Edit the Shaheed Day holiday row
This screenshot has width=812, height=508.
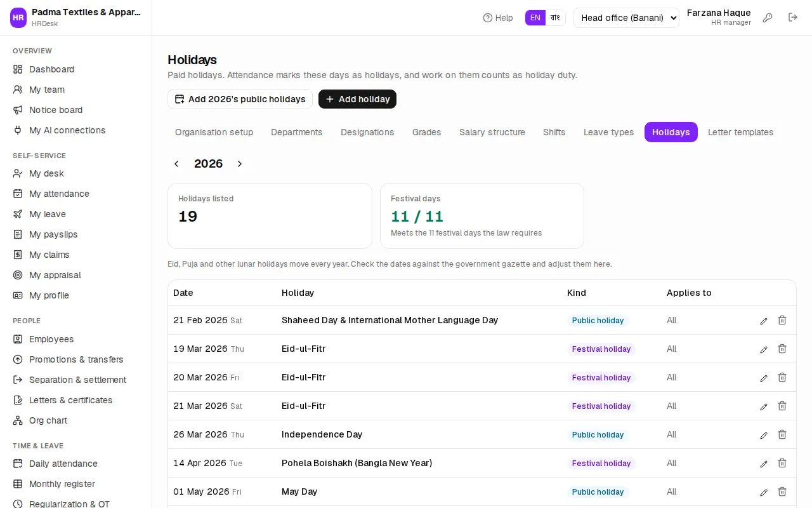coord(764,321)
